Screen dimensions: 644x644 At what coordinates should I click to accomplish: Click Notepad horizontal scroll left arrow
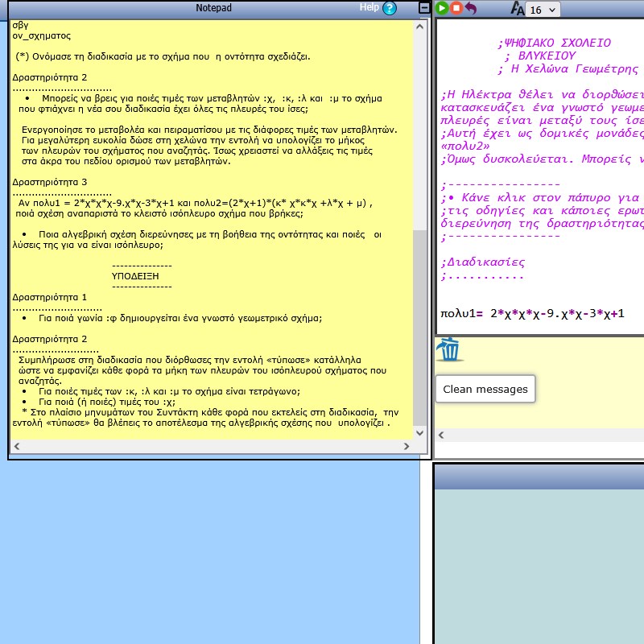(x=17, y=446)
